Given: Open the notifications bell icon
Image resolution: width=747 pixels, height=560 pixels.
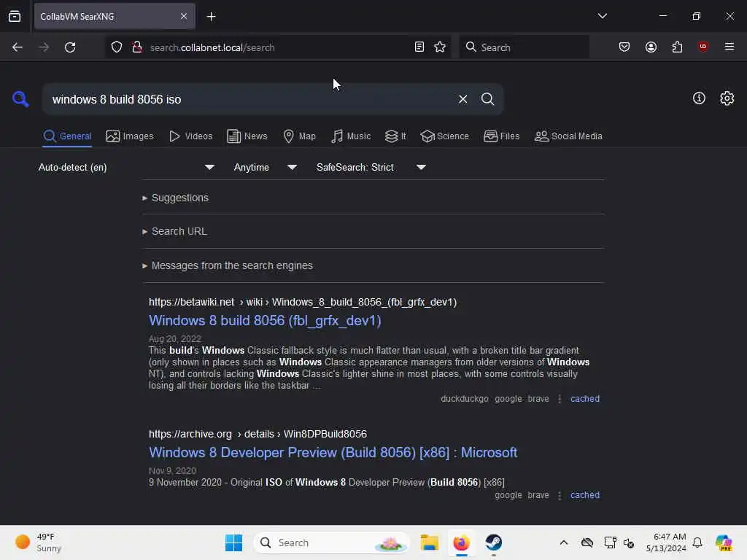Looking at the screenshot, I should (x=697, y=542).
